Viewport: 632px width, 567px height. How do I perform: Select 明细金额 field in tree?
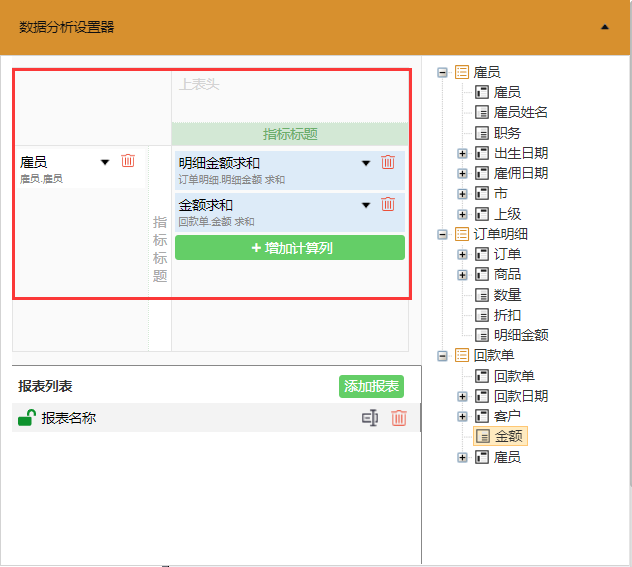click(x=521, y=335)
